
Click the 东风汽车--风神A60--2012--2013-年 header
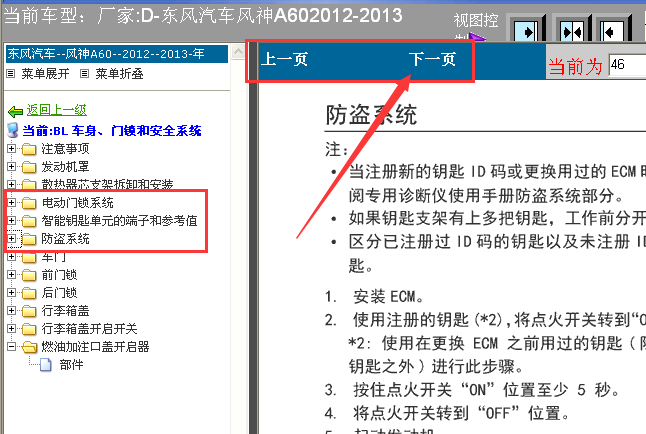[117, 54]
